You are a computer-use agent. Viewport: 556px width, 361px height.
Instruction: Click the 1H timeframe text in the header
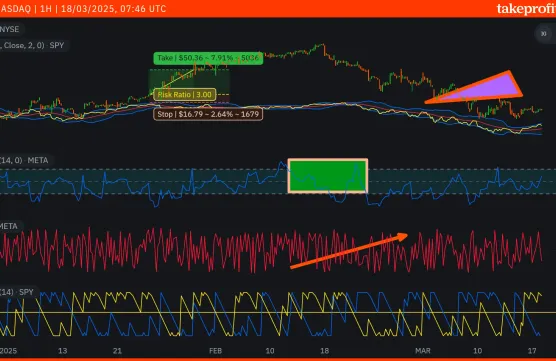pos(46,9)
